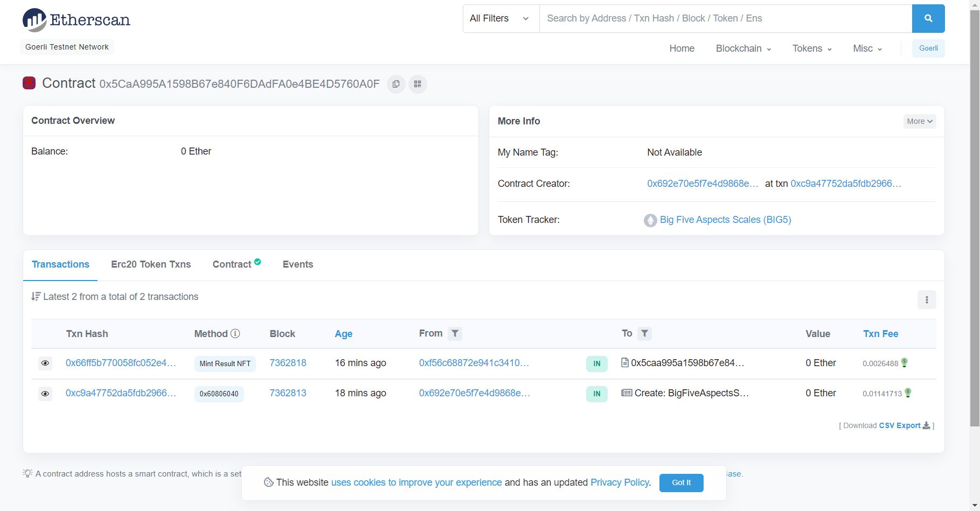Image resolution: width=980 pixels, height=511 pixels.
Task: Click Create: BigFiveAspectsS text
Action: click(x=692, y=393)
